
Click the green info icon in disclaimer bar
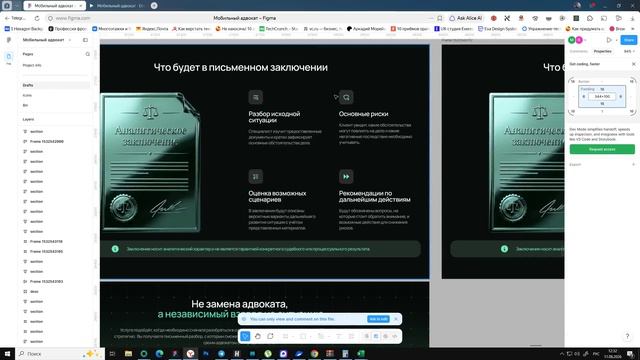point(115,249)
